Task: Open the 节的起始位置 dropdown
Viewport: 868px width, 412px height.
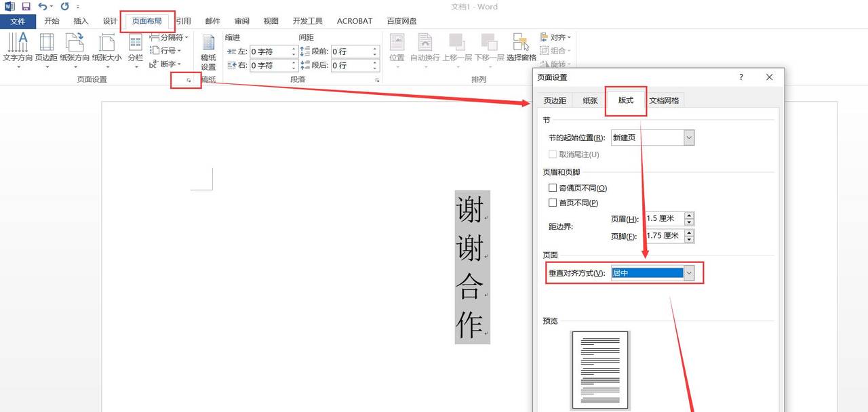Action: pyautogui.click(x=689, y=138)
